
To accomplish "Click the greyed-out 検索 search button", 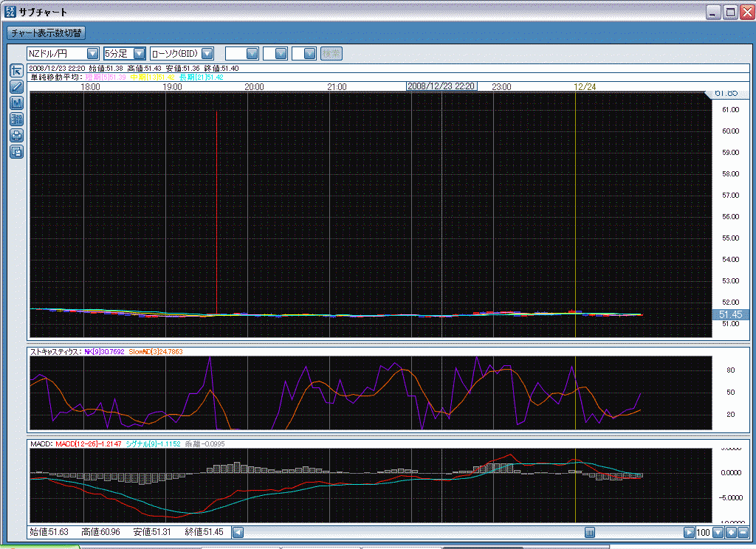I will (331, 53).
